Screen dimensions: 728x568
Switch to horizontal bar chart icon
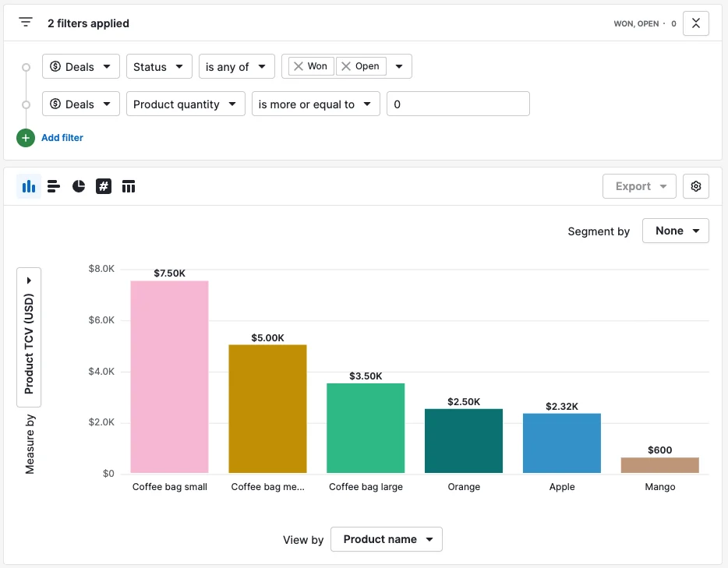(x=54, y=186)
